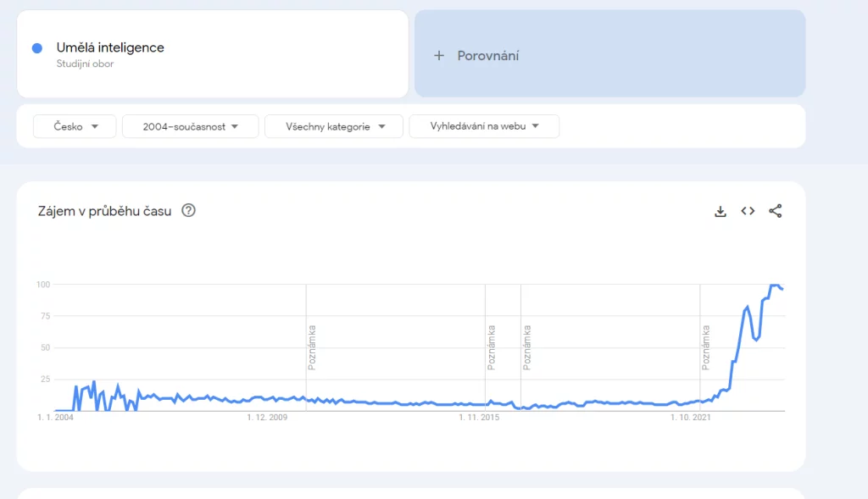Image resolution: width=868 pixels, height=499 pixels.
Task: Click the 75 value on the y-axis
Action: (x=46, y=316)
